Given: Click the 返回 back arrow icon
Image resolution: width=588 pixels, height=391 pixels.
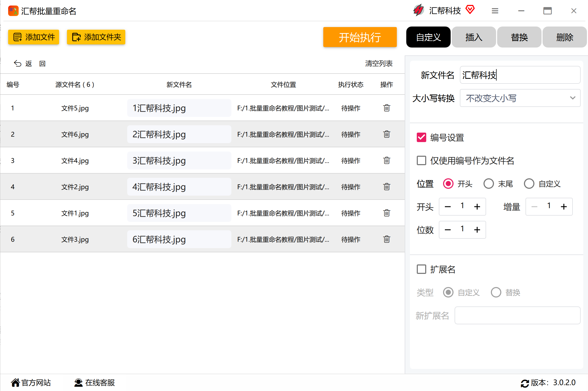Looking at the screenshot, I should coord(18,64).
